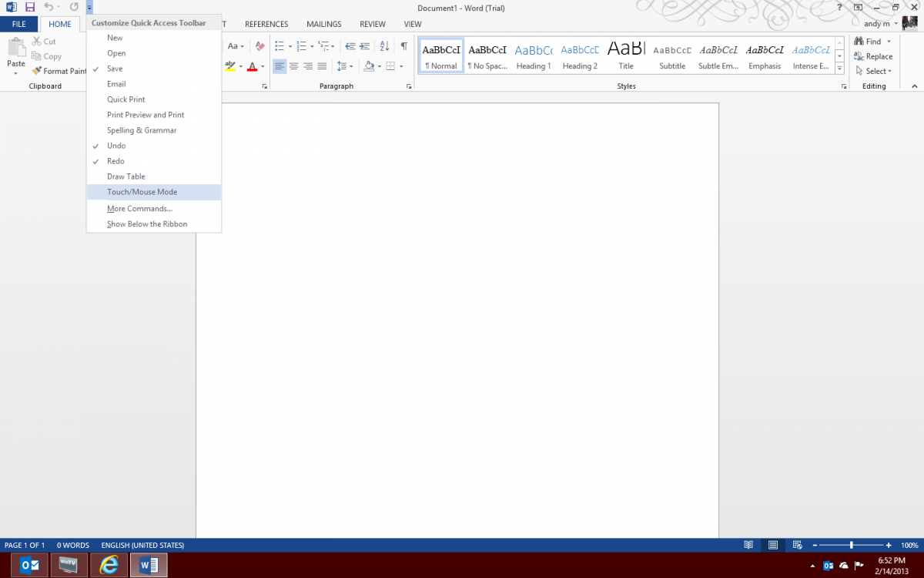Uncheck Redo in Customize Quick Access menu
The height and width of the screenshot is (578, 924).
pyautogui.click(x=154, y=161)
